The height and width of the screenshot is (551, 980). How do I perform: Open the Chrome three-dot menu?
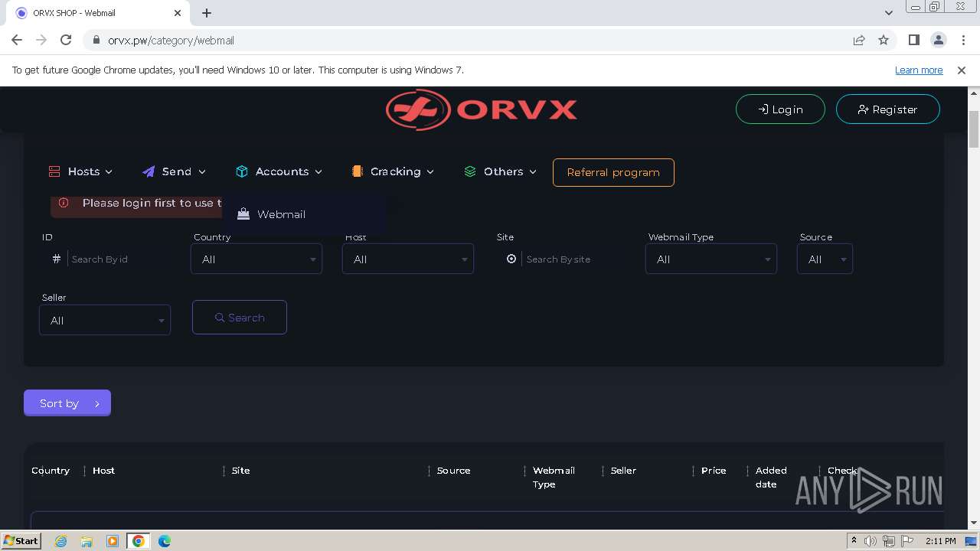pyautogui.click(x=962, y=40)
